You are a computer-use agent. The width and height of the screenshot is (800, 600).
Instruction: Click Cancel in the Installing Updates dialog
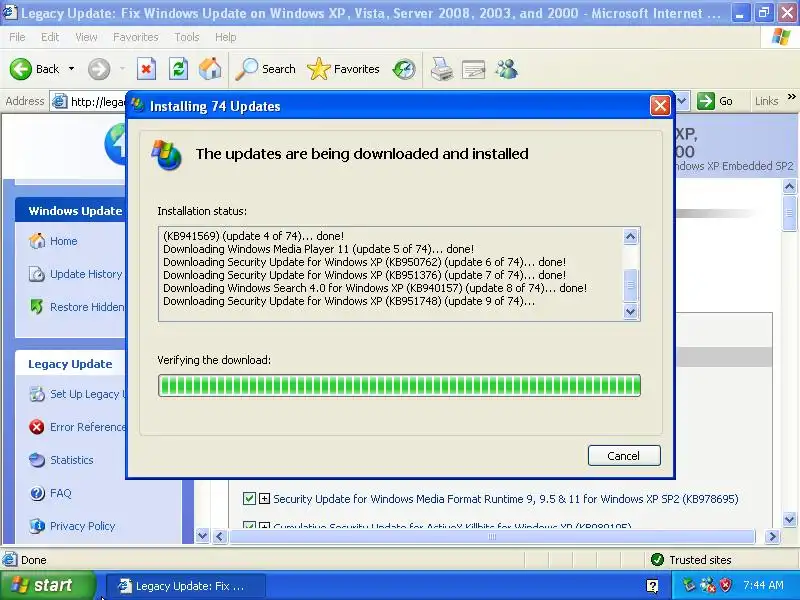point(623,456)
